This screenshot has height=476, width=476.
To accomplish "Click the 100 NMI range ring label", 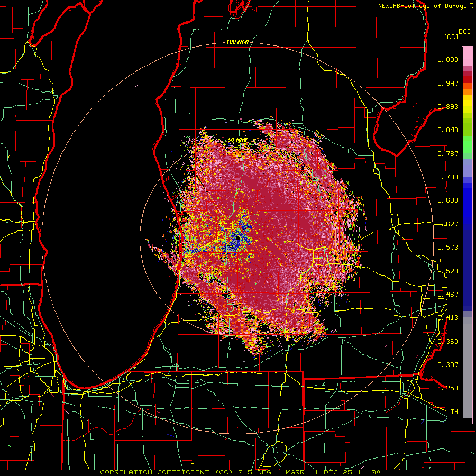I will [237, 42].
